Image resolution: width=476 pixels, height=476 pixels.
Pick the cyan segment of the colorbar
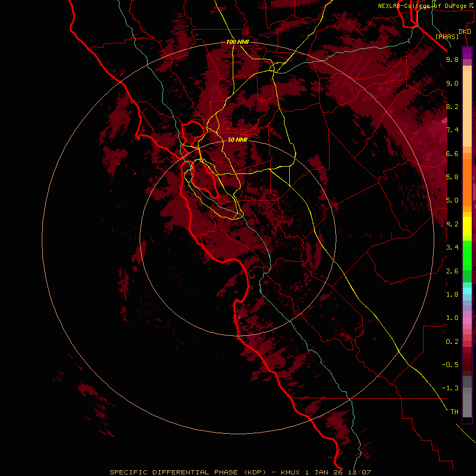point(467,291)
